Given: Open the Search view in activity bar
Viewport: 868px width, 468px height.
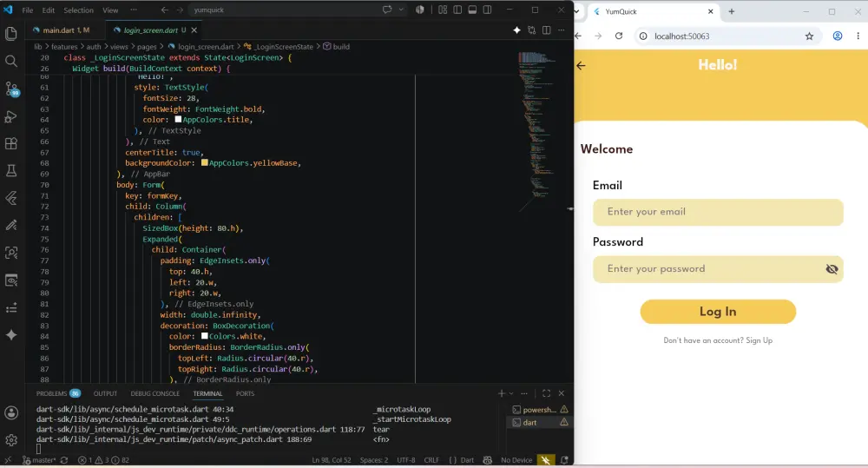Looking at the screenshot, I should point(11,61).
